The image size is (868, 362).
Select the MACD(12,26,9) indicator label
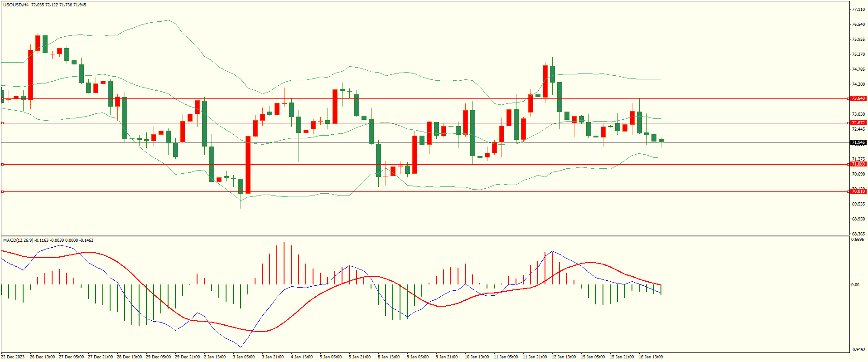click(18, 240)
